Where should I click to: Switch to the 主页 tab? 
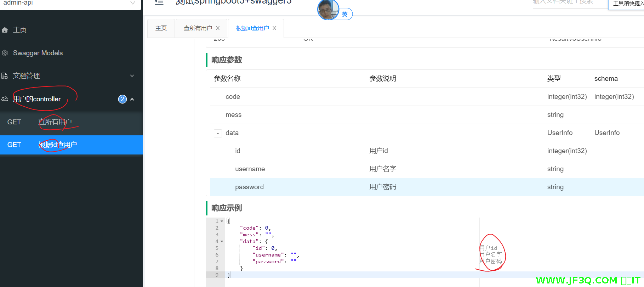(161, 28)
